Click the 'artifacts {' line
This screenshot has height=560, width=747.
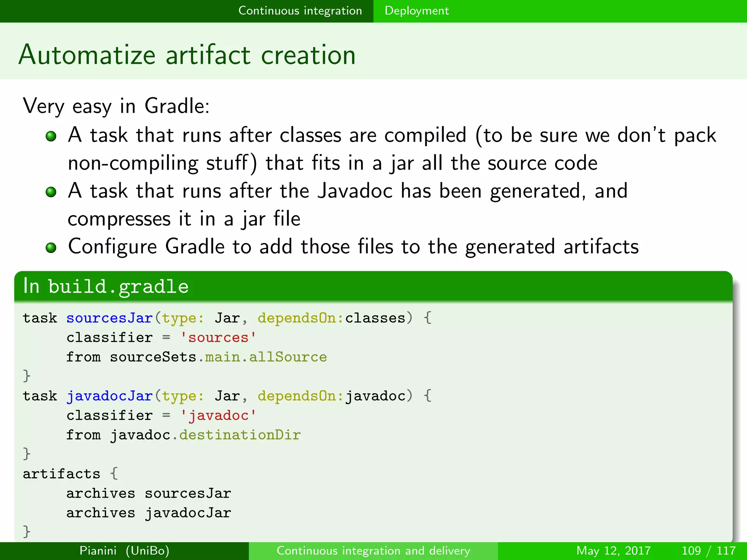[71, 474]
